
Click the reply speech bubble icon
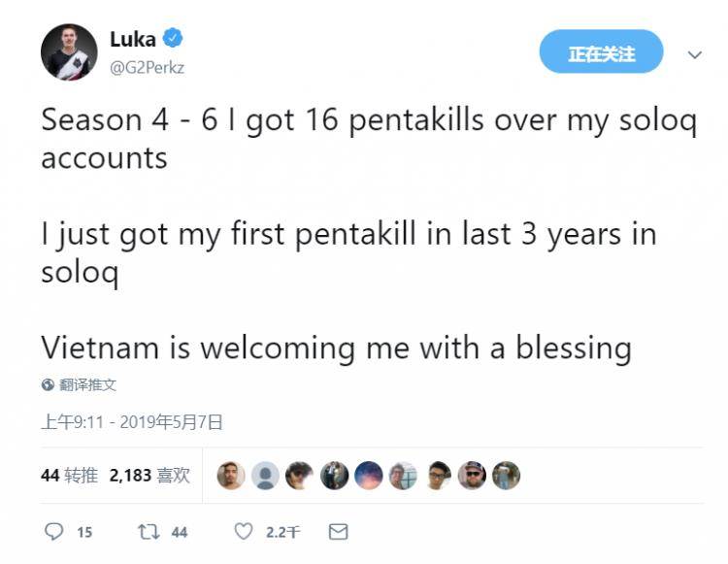(56, 531)
